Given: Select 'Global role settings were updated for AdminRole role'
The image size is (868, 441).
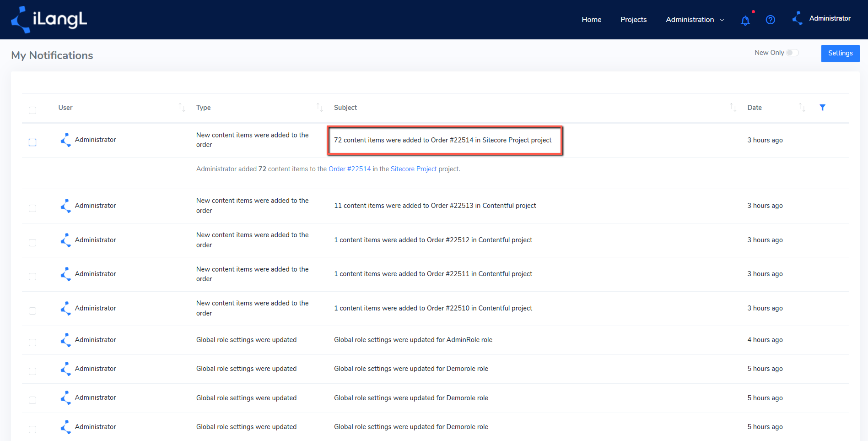Looking at the screenshot, I should point(413,340).
